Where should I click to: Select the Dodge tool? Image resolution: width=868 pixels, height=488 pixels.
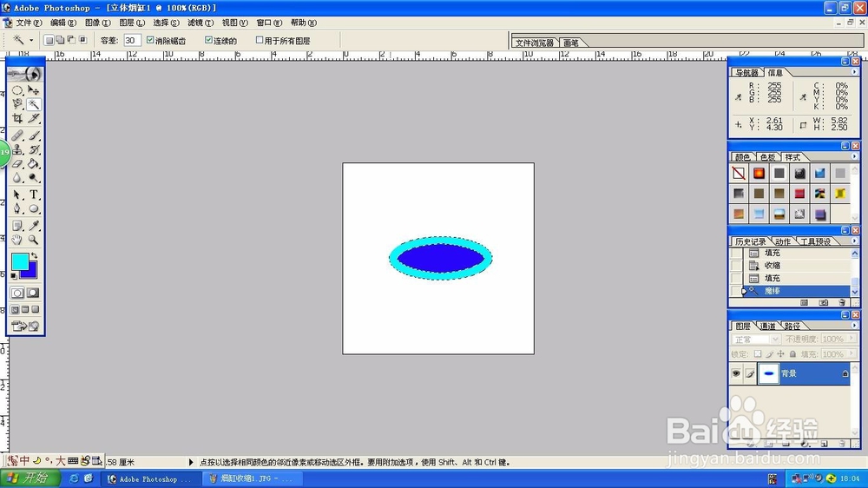point(34,178)
